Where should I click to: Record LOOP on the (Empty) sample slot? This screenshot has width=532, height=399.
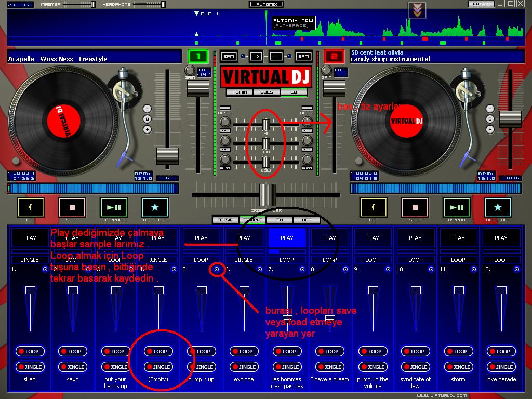pos(158,351)
